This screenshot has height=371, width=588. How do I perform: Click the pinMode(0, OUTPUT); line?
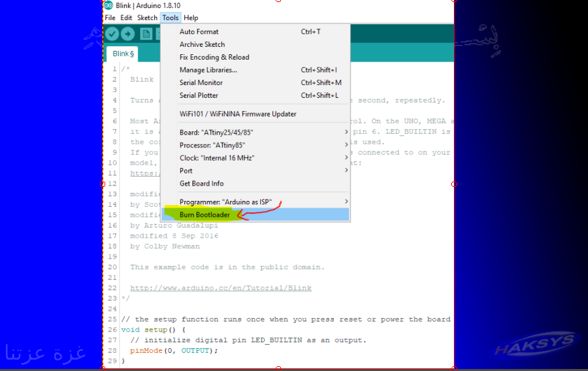tap(174, 351)
